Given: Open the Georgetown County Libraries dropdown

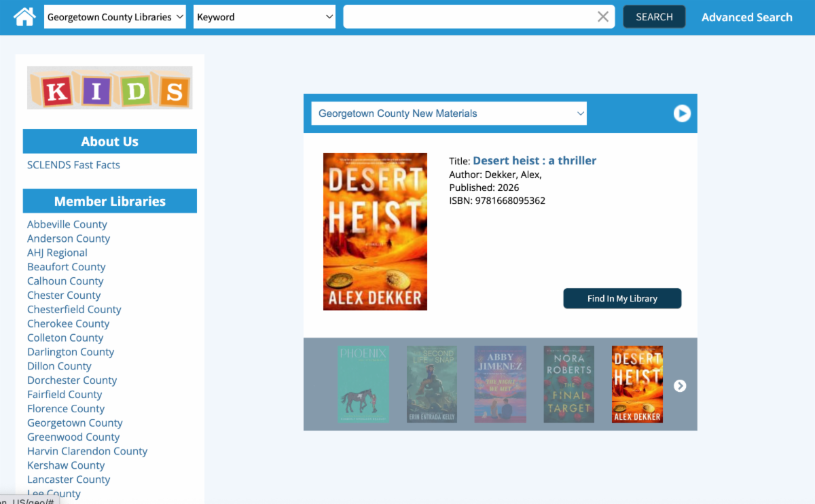Looking at the screenshot, I should tap(115, 17).
